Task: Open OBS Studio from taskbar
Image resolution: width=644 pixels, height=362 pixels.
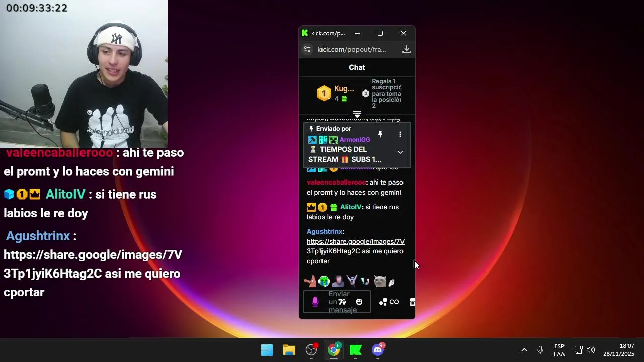Action: [x=311, y=350]
